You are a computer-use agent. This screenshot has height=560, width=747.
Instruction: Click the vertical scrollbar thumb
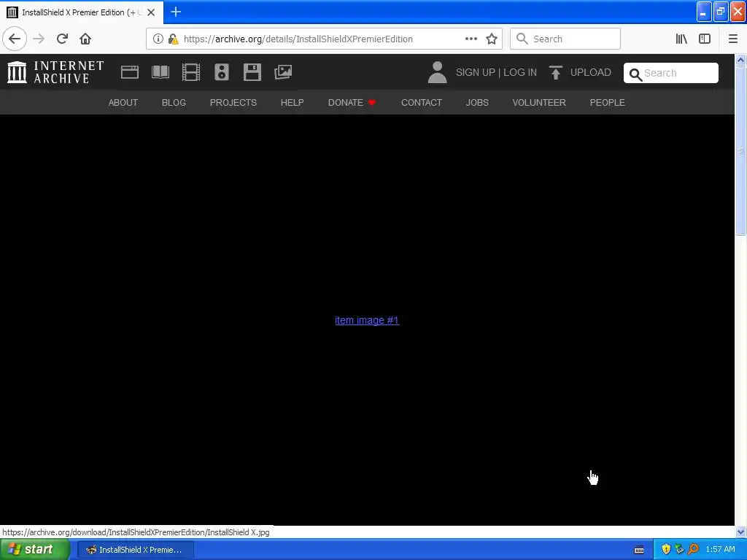click(741, 150)
